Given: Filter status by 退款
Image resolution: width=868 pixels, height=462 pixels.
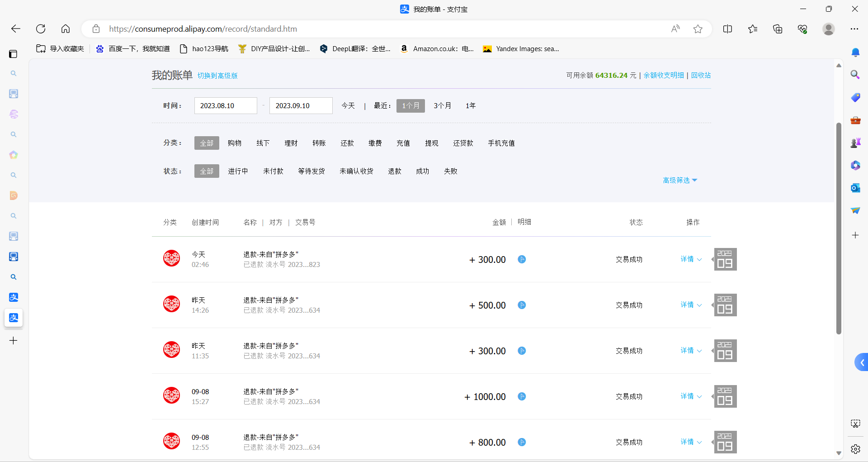Looking at the screenshot, I should (395, 171).
